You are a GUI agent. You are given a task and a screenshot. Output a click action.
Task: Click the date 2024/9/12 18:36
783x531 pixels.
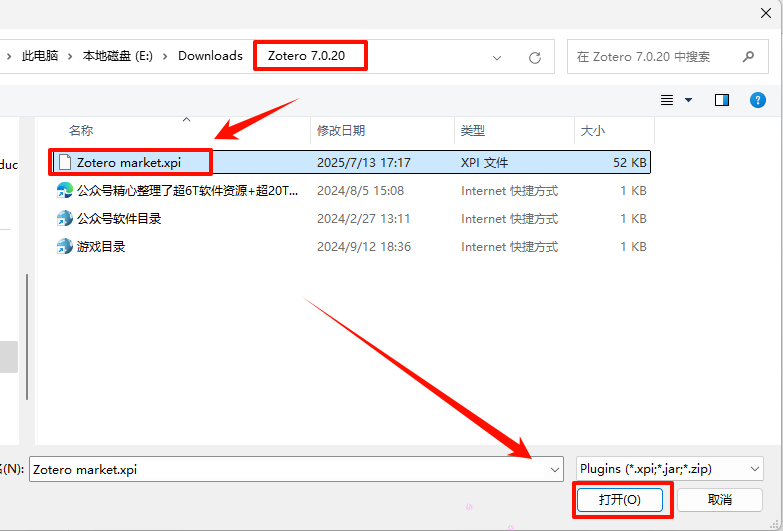tap(364, 246)
